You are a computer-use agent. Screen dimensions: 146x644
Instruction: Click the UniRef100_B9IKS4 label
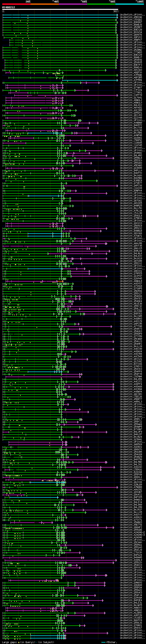click(131, 32)
